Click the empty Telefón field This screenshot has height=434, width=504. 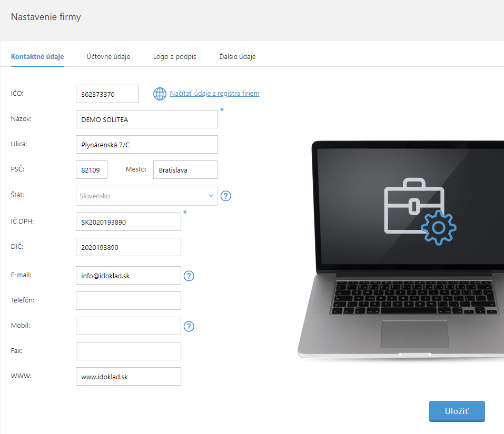[129, 300]
